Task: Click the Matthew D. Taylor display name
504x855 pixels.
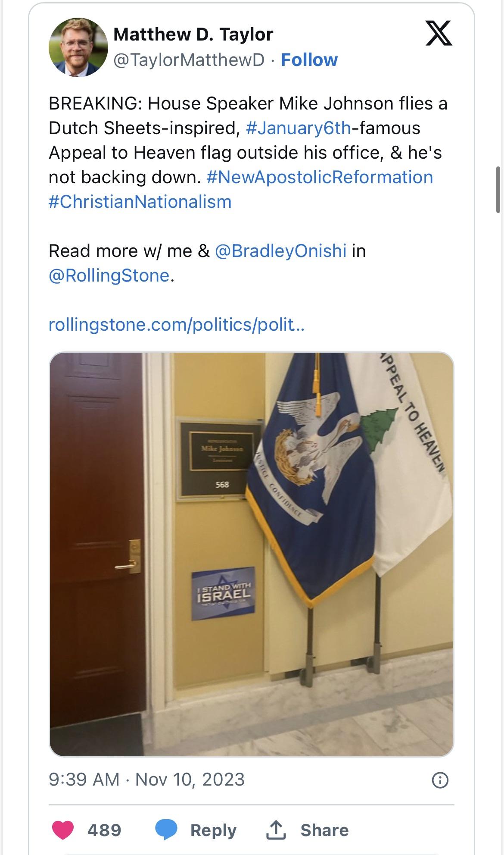Action: click(x=193, y=34)
